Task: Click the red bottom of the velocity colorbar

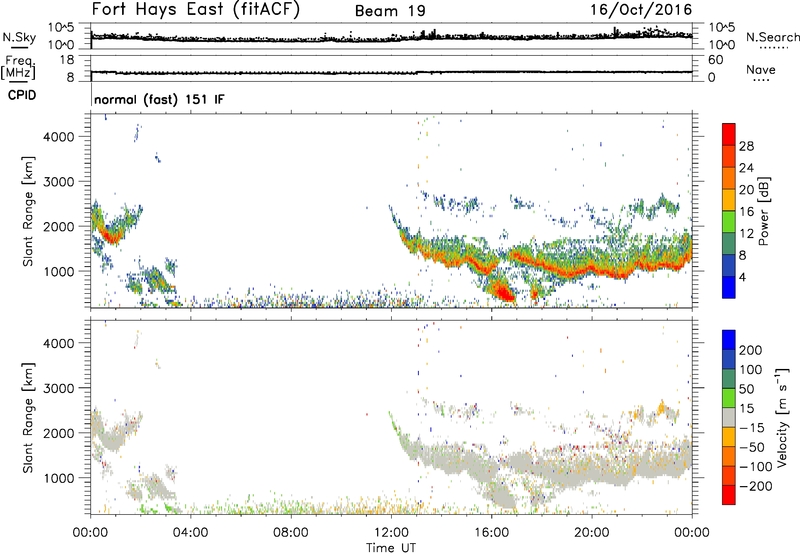Action: click(x=729, y=495)
